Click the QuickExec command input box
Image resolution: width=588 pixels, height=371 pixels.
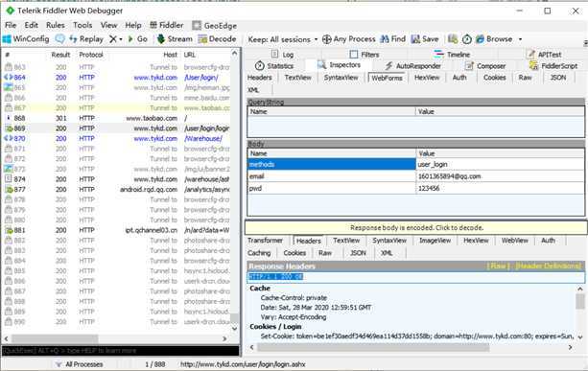click(x=121, y=351)
